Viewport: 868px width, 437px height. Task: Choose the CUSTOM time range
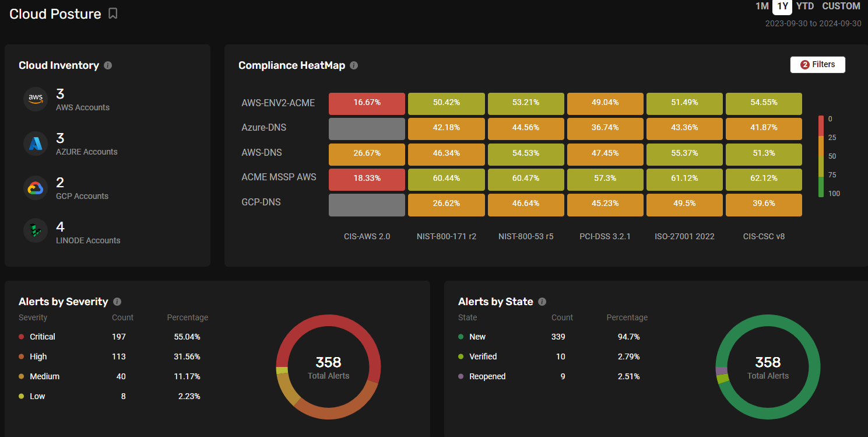841,6
